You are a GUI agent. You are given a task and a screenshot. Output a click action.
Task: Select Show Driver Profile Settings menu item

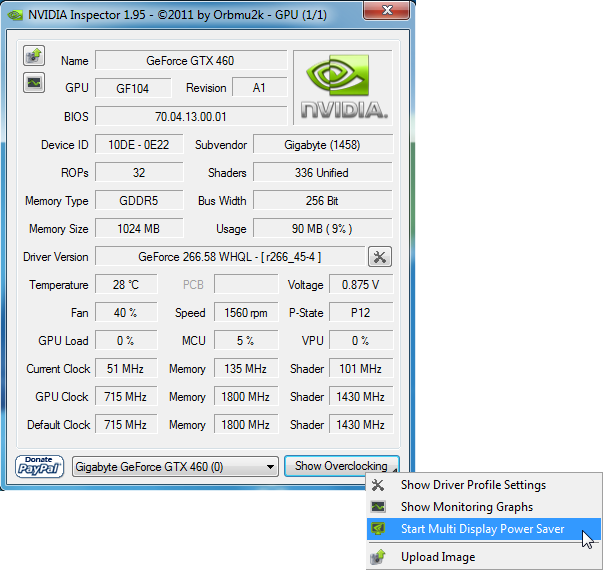(x=484, y=485)
